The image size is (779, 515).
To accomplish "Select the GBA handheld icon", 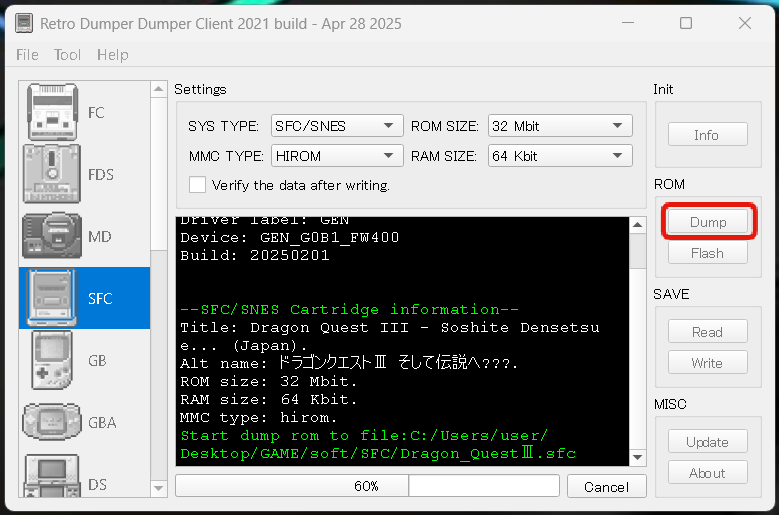I will (x=52, y=422).
